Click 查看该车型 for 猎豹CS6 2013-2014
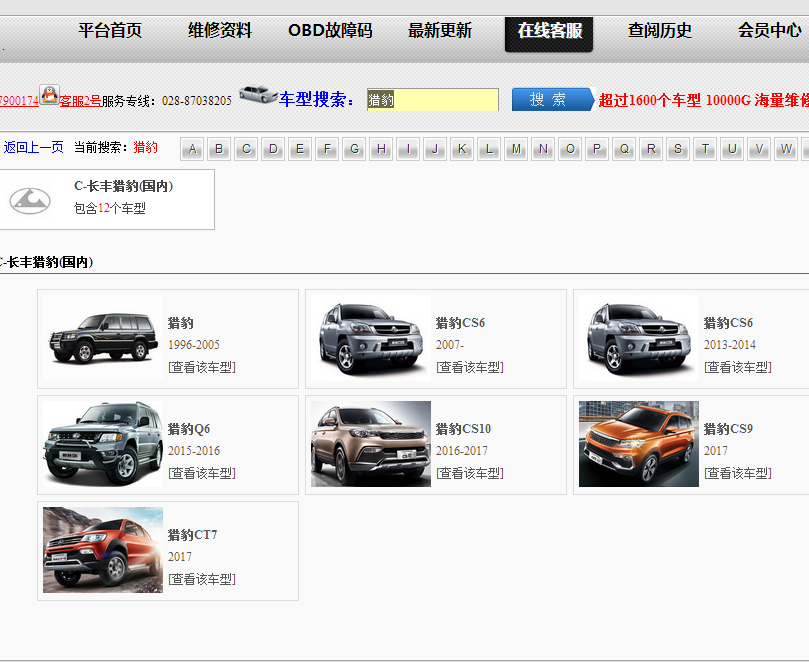The height and width of the screenshot is (662, 809). 738,367
